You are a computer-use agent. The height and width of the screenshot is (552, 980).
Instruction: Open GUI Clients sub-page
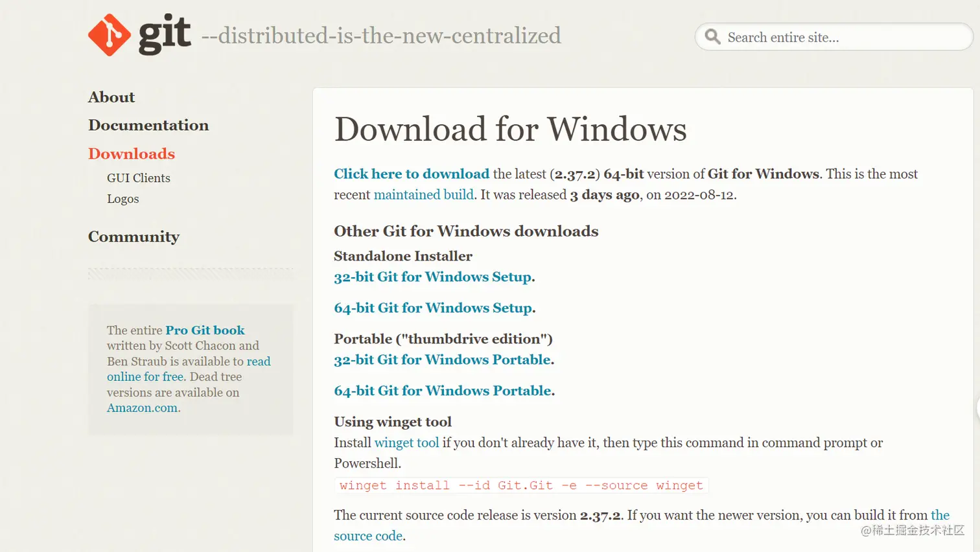139,178
